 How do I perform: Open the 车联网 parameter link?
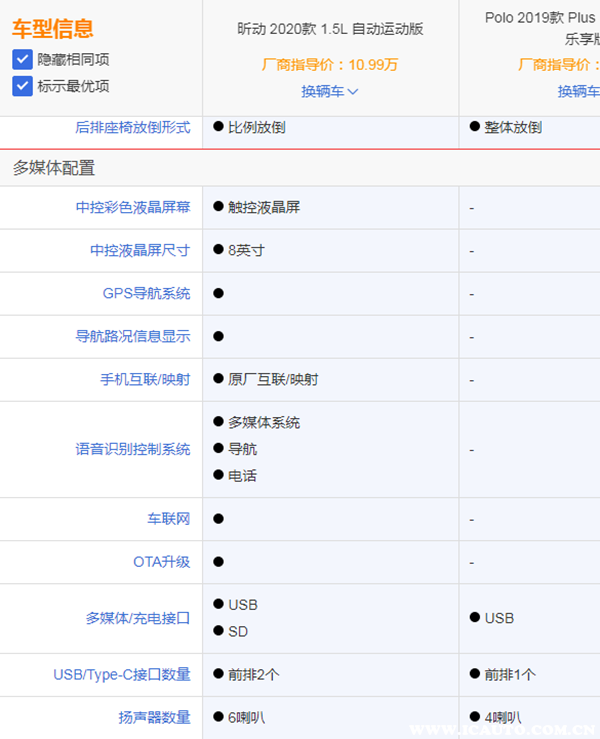tap(168, 519)
